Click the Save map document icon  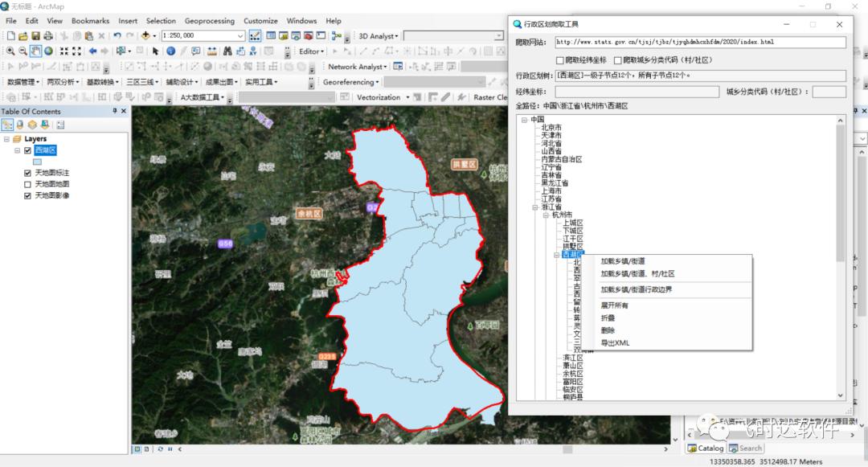[x=35, y=35]
